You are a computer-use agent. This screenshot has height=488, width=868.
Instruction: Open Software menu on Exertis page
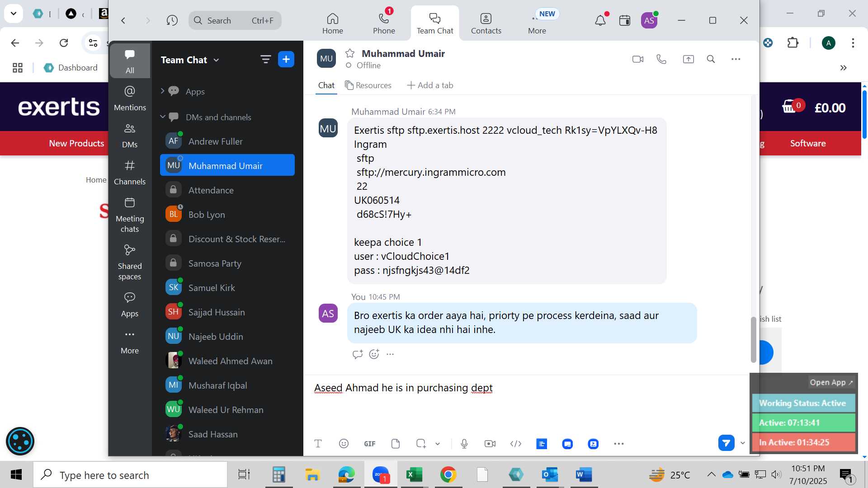(808, 143)
